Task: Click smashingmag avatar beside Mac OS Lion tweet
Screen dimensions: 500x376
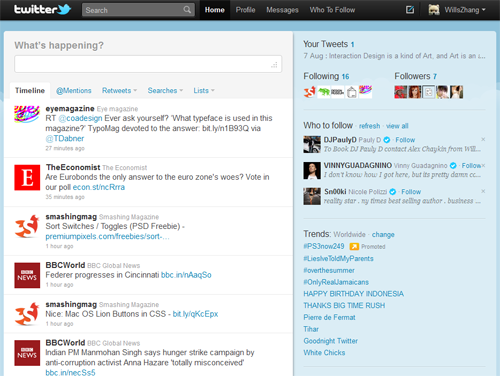Action: tap(27, 314)
